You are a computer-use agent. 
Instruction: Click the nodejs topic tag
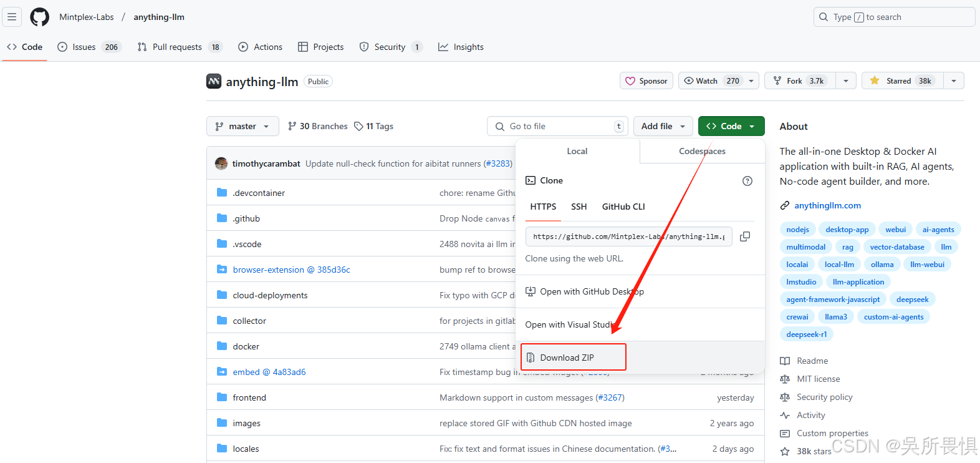coord(797,230)
